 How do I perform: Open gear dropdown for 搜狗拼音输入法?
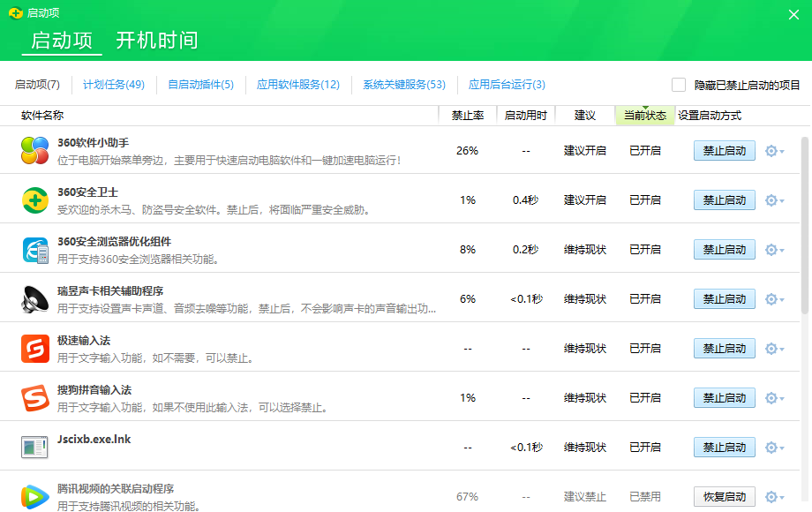pyautogui.click(x=774, y=398)
